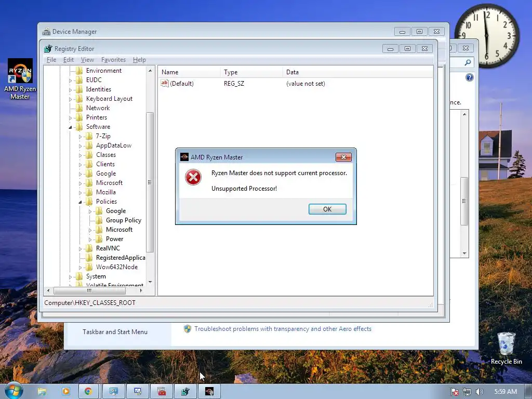Open the View menu in Registry Editor
Screen dimensions: 532x399
pos(87,60)
